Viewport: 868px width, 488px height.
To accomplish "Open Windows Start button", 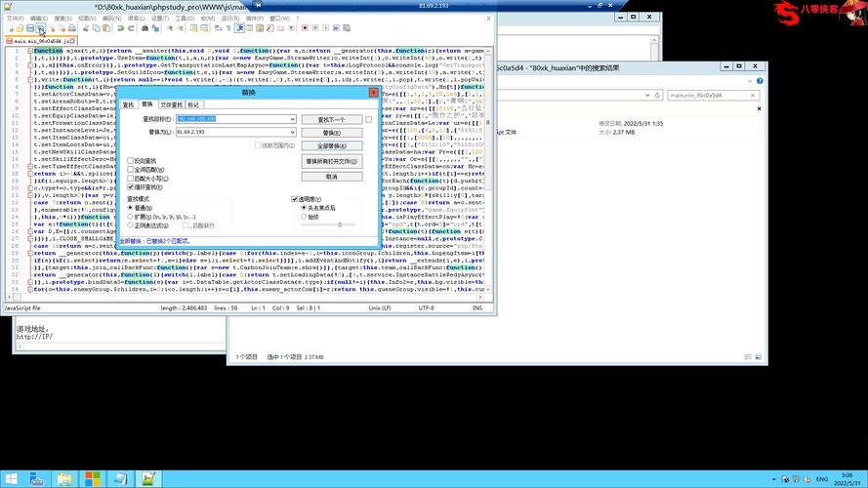I will pyautogui.click(x=11, y=478).
